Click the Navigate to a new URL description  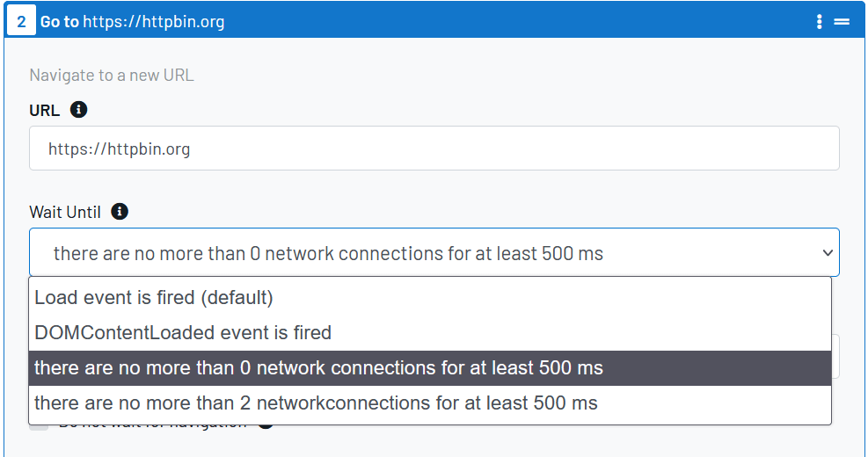(112, 76)
